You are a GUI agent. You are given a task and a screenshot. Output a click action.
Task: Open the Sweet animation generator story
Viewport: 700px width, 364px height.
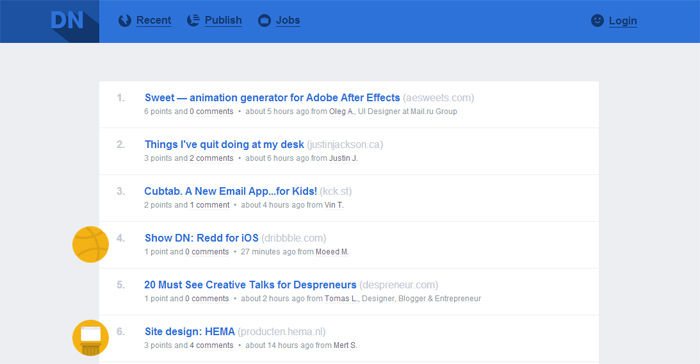point(272,98)
